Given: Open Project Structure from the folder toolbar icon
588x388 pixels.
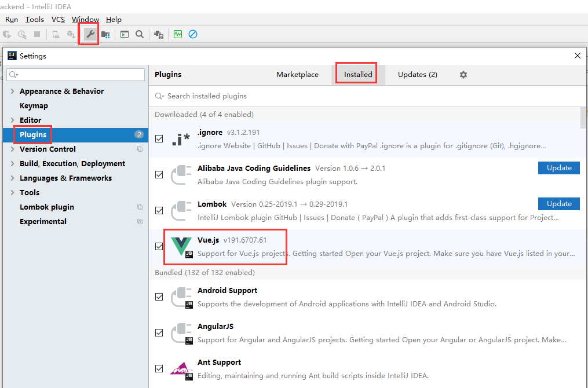Looking at the screenshot, I should point(105,35).
